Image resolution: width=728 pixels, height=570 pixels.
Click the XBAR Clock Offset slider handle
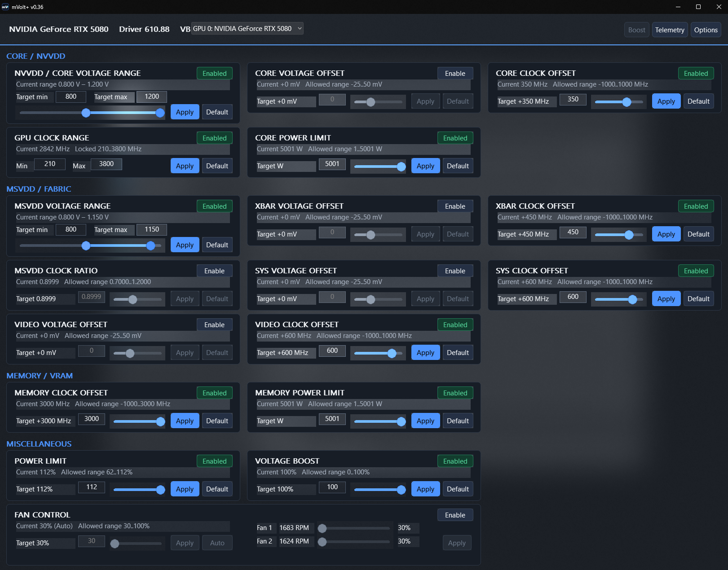[629, 235]
